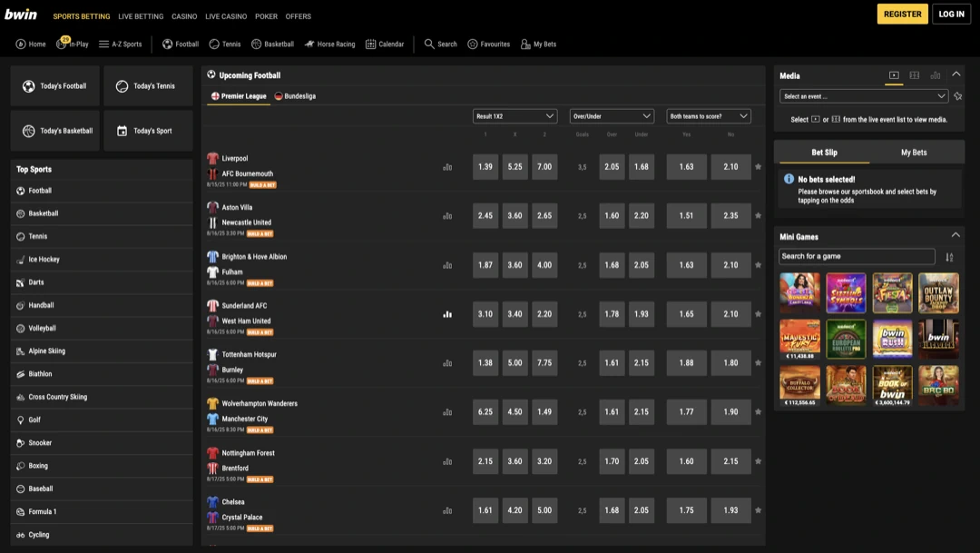
Task: Open stats icon for Brighton vs Fulham
Action: [x=447, y=265]
